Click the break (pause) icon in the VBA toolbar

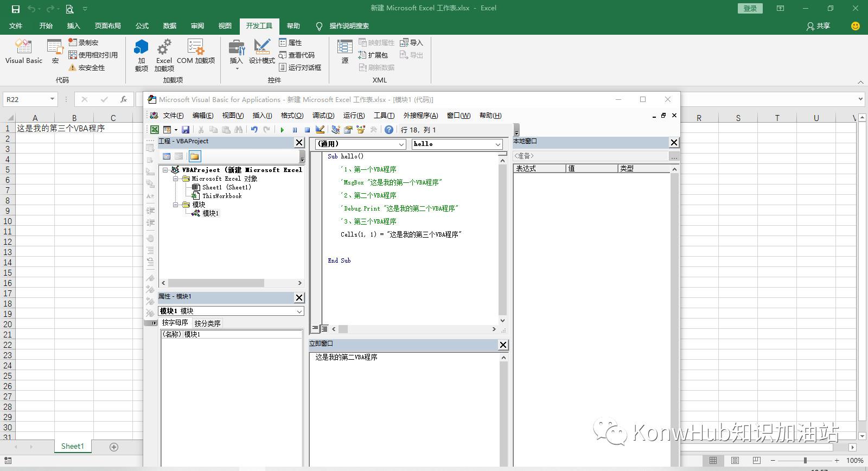[295, 130]
